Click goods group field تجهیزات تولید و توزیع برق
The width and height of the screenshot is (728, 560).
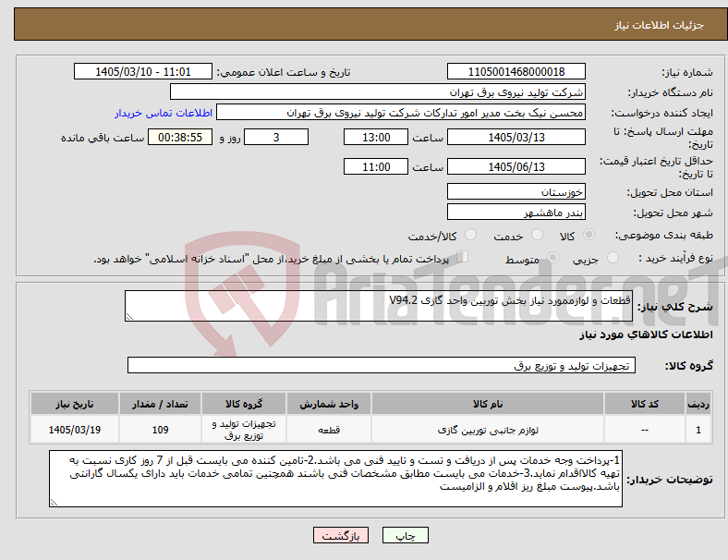tap(382, 365)
